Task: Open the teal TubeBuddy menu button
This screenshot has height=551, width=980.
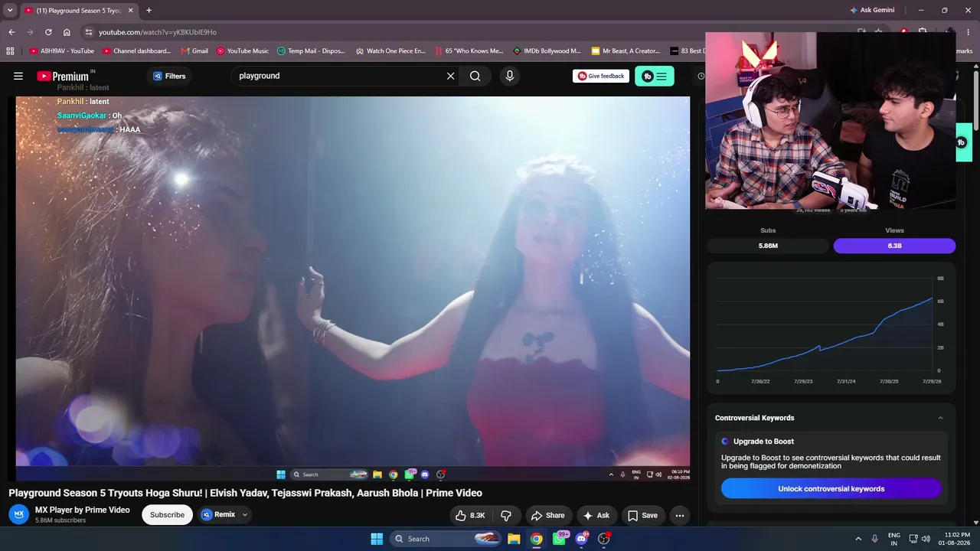Action: pyautogui.click(x=655, y=76)
